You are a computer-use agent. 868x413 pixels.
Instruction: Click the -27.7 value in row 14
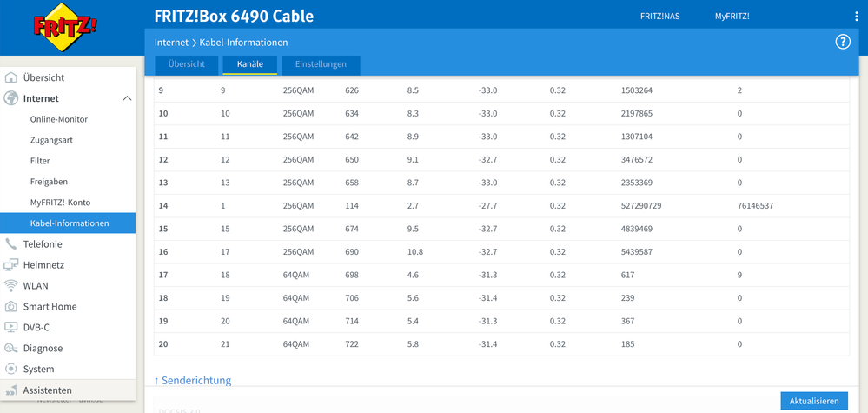pos(487,206)
